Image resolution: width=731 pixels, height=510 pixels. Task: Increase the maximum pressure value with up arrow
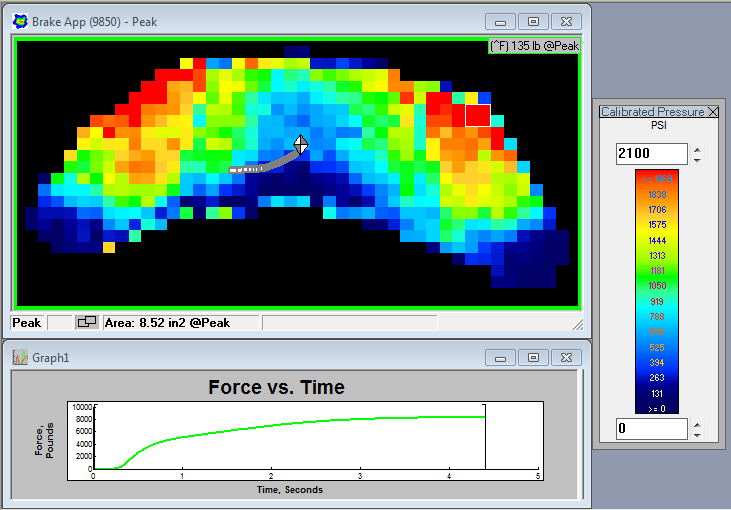coord(697,149)
